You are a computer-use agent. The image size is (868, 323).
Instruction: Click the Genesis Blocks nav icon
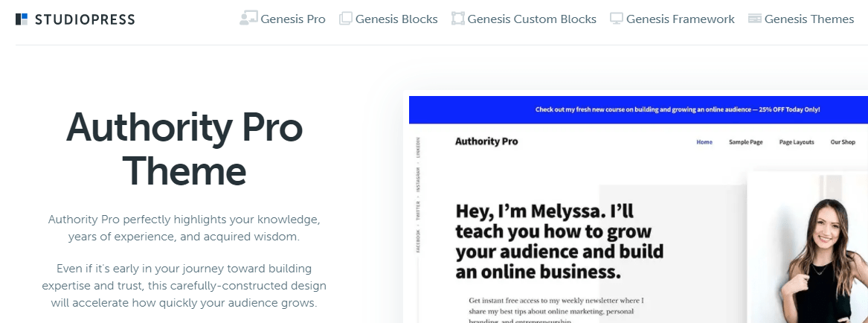[x=345, y=19]
